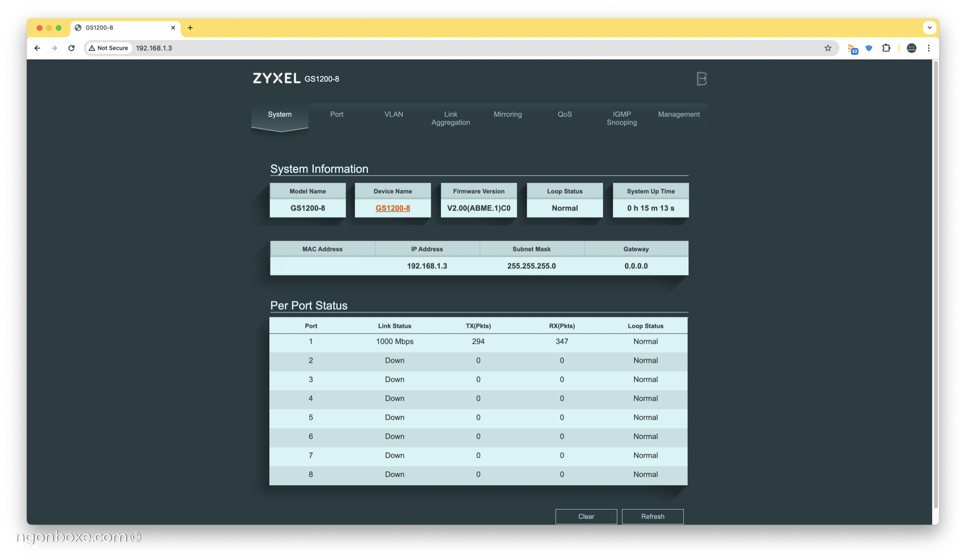Image resolution: width=966 pixels, height=560 pixels.
Task: Open a new browser tab with plus
Action: click(x=190, y=28)
